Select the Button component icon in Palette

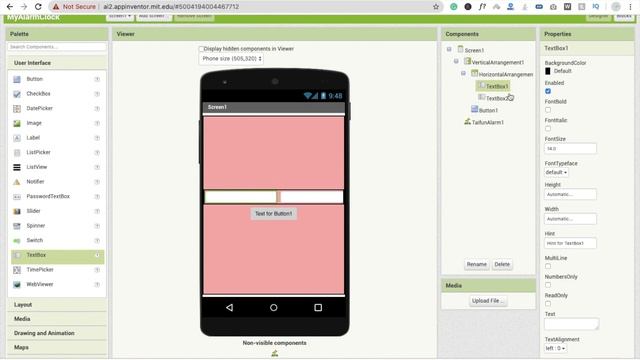17,79
